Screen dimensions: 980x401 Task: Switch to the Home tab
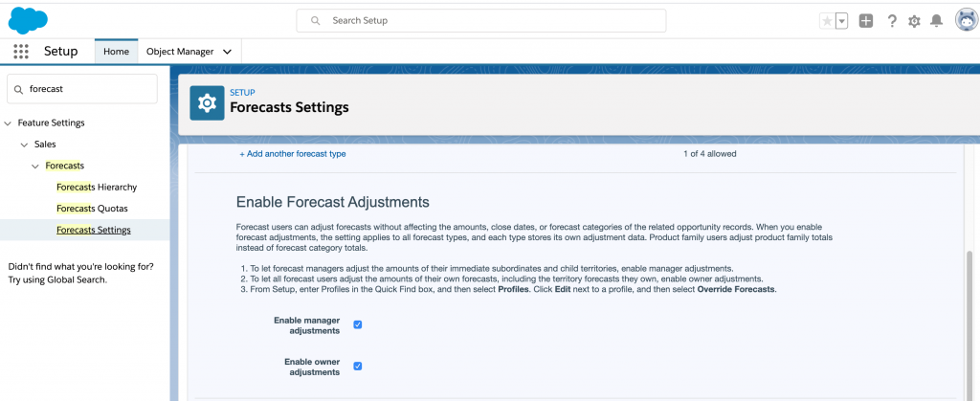(x=116, y=52)
